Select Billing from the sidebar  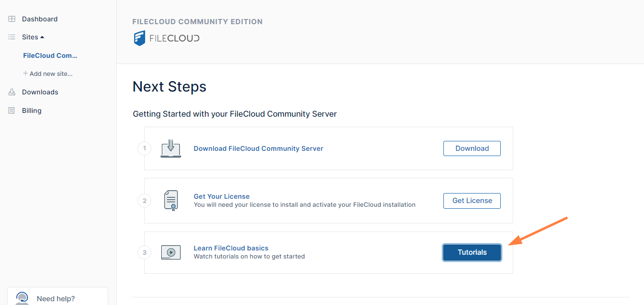pyautogui.click(x=31, y=110)
